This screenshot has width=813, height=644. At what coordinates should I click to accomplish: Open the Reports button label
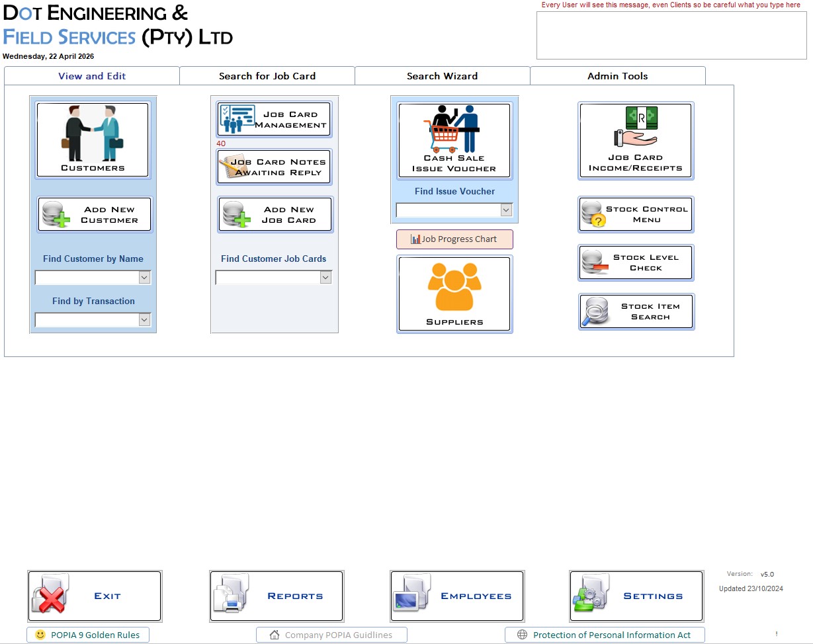tap(295, 596)
